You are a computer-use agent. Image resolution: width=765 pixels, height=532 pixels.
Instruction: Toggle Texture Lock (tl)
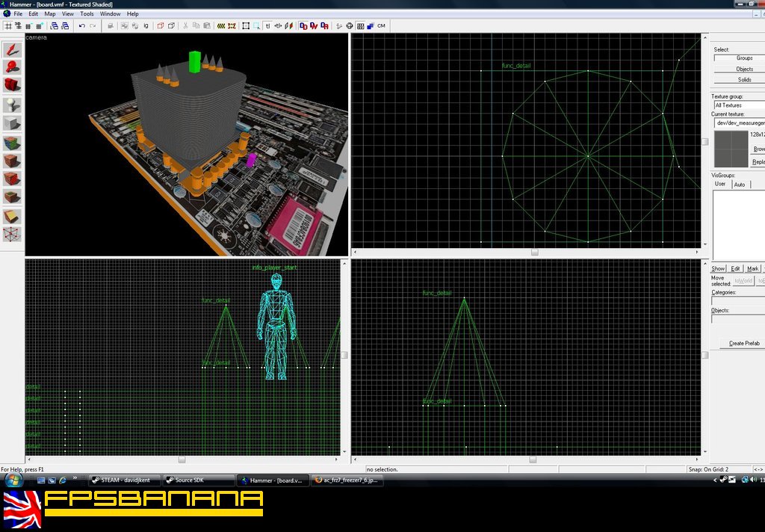(267, 26)
